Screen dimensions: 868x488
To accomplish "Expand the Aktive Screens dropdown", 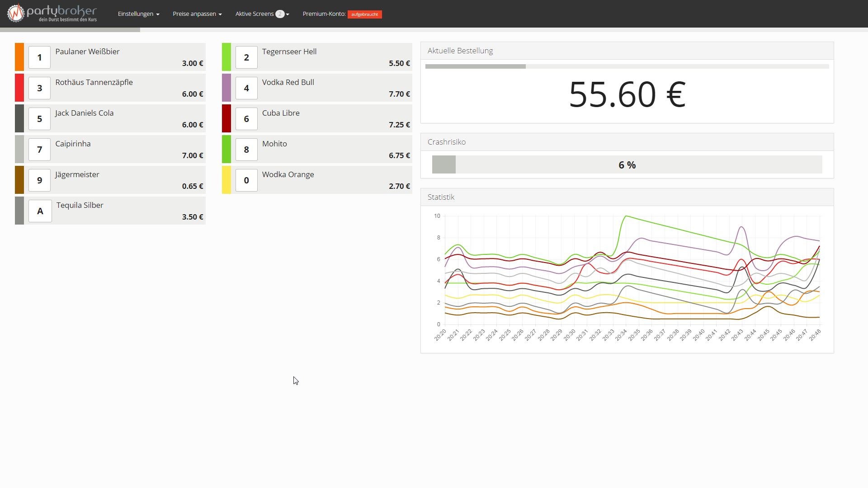I will pyautogui.click(x=262, y=14).
